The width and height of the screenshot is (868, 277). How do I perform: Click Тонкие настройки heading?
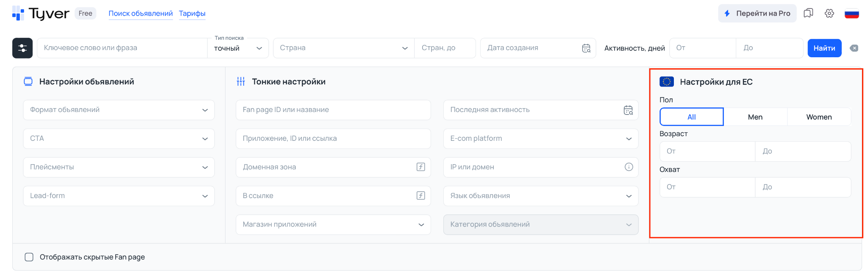coord(289,81)
